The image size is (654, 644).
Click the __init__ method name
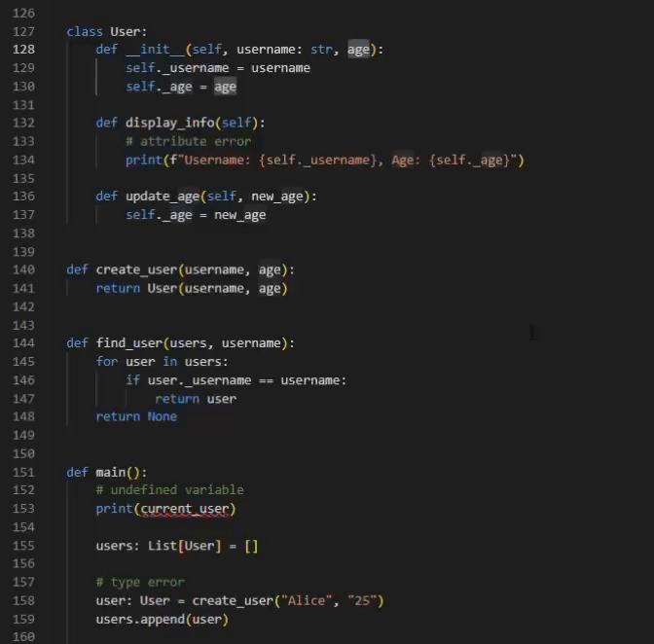tap(155, 50)
